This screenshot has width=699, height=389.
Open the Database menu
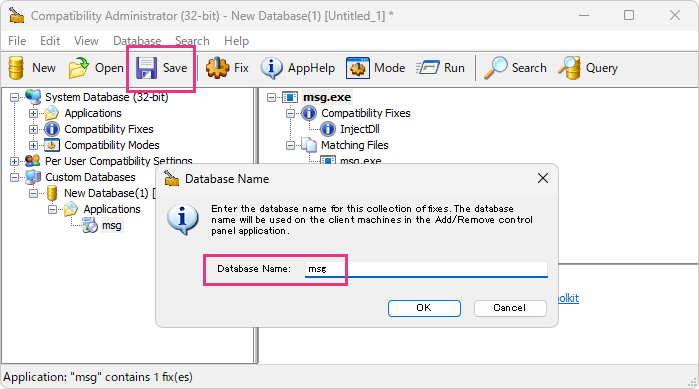137,41
